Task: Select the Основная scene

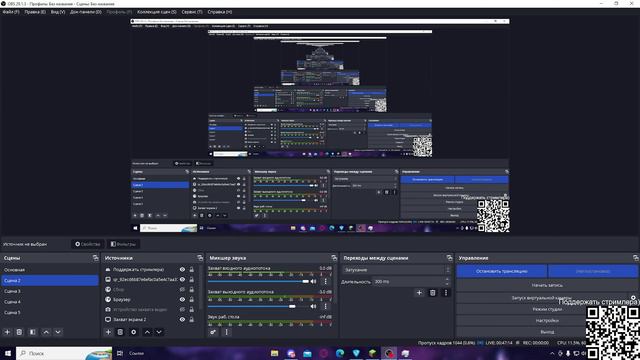Action: (x=50, y=270)
